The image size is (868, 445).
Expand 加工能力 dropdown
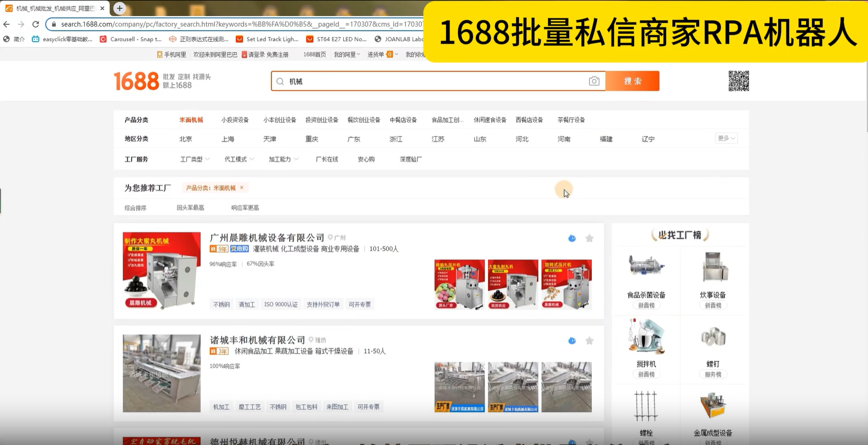[284, 159]
